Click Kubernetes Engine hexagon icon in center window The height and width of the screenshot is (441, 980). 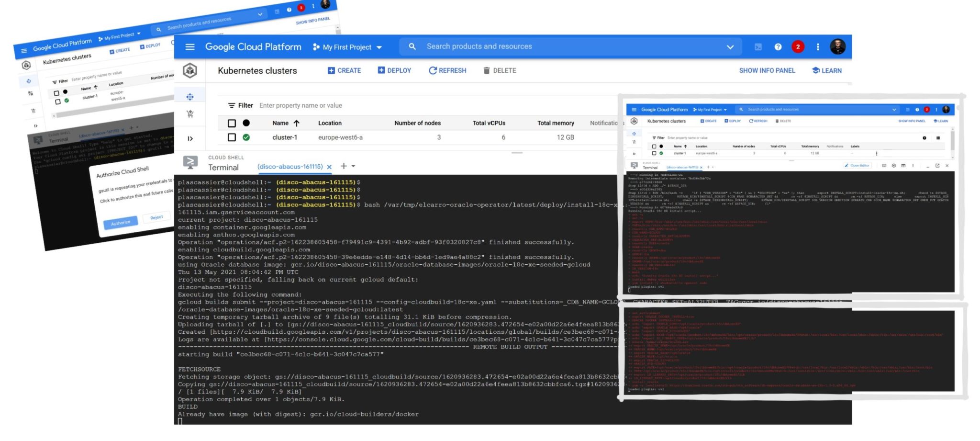pyautogui.click(x=190, y=70)
